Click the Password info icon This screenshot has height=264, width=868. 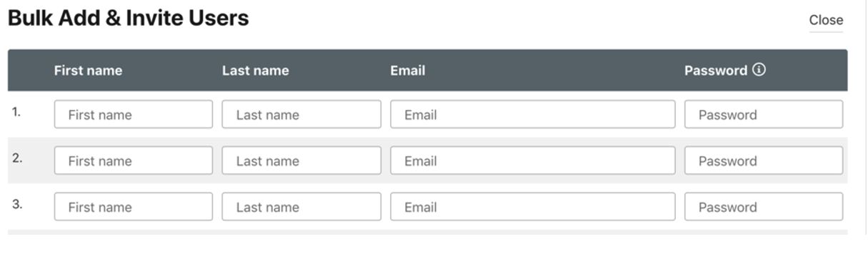(x=759, y=70)
